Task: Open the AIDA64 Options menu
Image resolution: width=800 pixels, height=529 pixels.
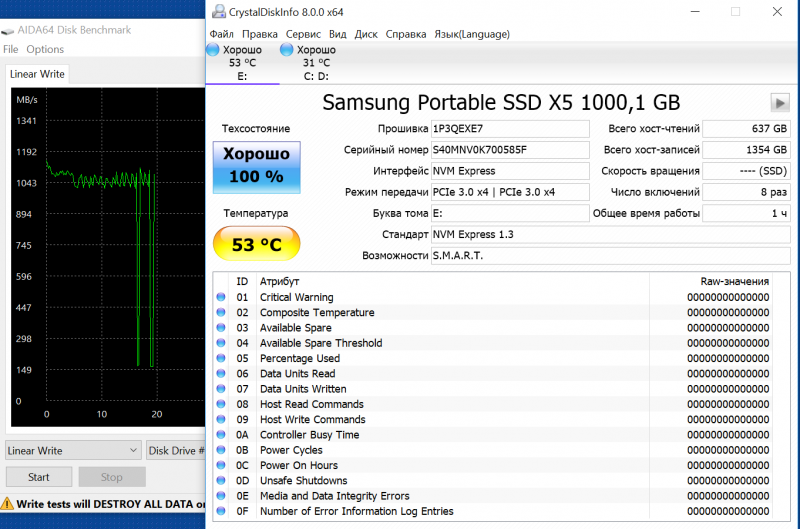Action: click(x=45, y=49)
